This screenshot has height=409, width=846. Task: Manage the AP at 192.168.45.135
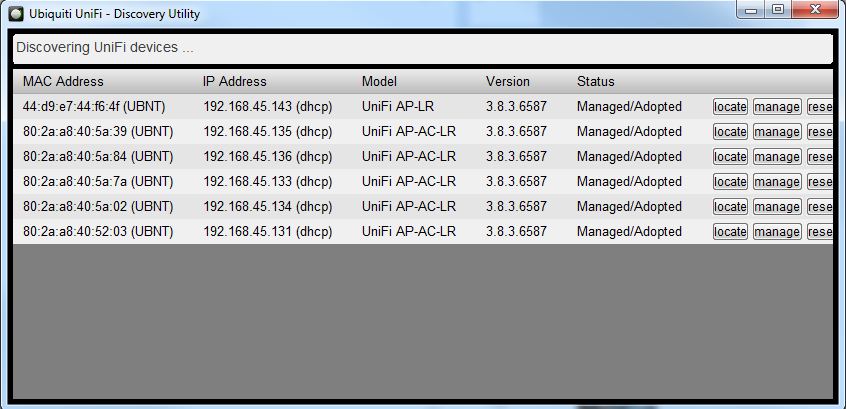777,132
